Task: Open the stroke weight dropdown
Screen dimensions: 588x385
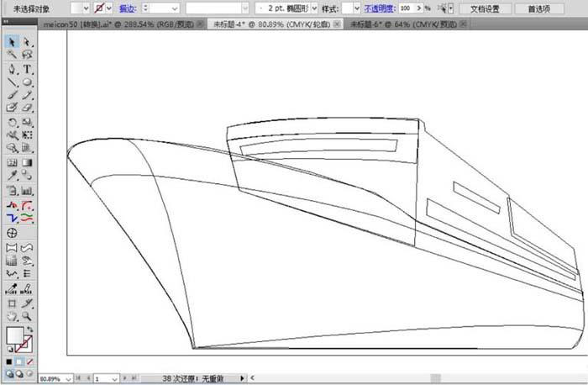Action: (175, 8)
